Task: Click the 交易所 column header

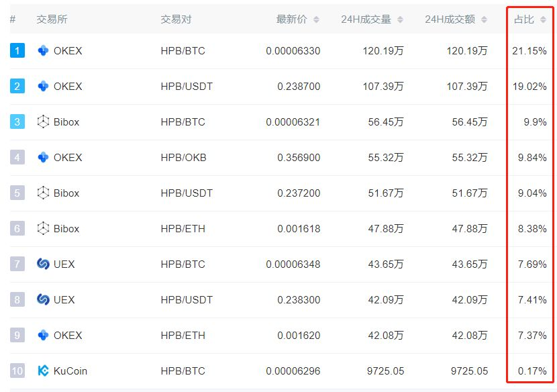Action: 52,19
